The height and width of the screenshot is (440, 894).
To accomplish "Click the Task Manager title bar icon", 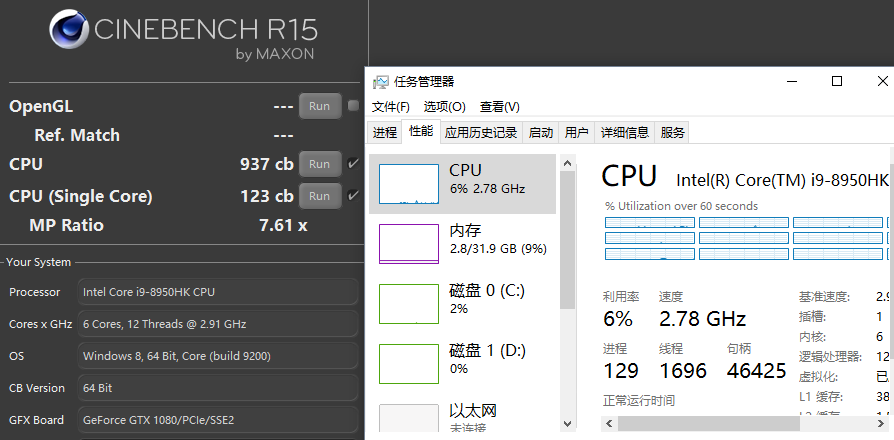I will (x=380, y=82).
